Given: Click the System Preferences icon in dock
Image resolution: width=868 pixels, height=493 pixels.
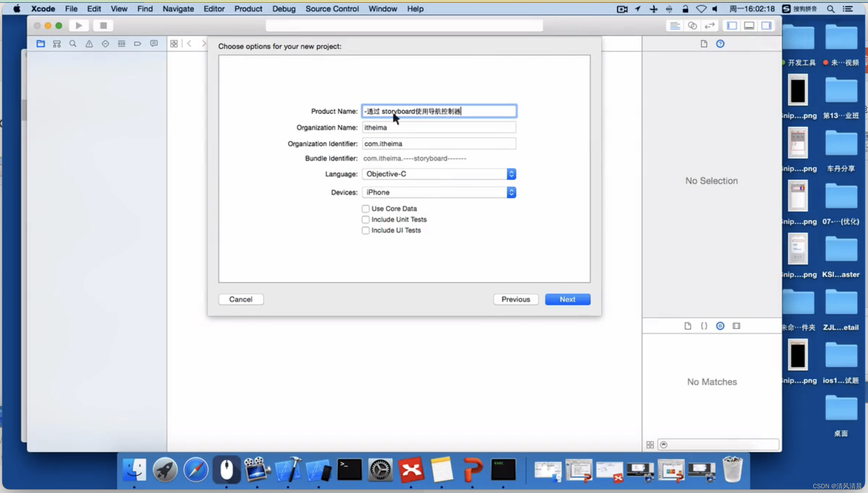Looking at the screenshot, I should point(380,470).
